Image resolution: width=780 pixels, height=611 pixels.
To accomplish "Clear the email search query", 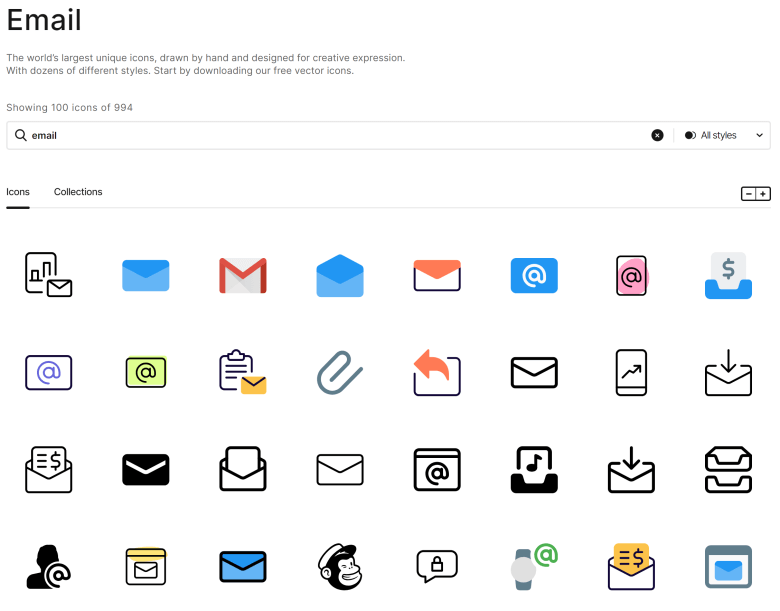I will pos(657,135).
